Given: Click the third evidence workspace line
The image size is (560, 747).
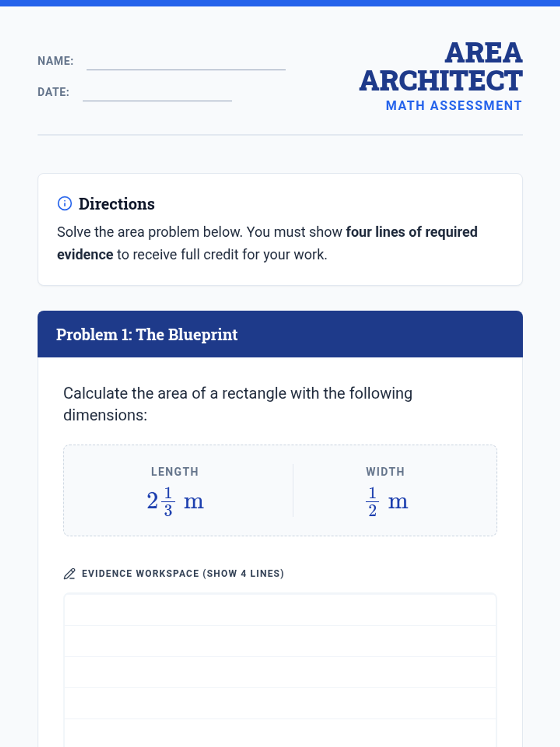Looking at the screenshot, I should (x=280, y=672).
